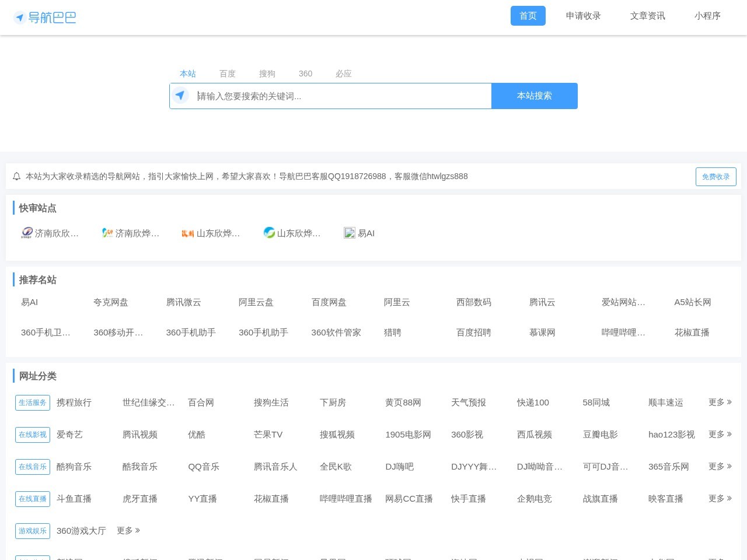This screenshot has width=747, height=560.
Task: Expand 更多 for 生活服务 row
Action: pos(720,402)
